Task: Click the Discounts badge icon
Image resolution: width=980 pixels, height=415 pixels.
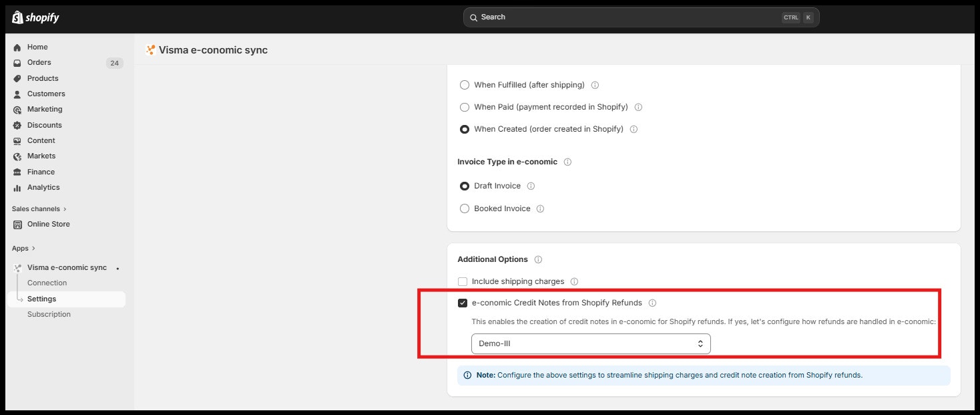Action: (17, 125)
